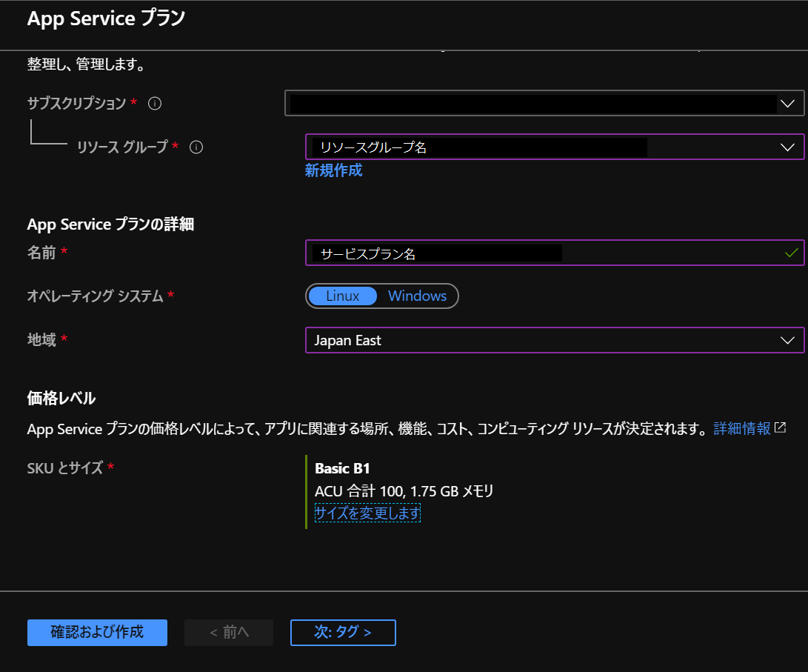Open info tooltip next to サブスクリプション

coord(155,104)
